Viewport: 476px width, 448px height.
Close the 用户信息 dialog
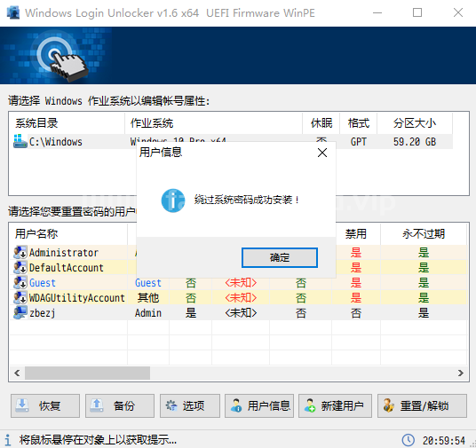point(322,153)
